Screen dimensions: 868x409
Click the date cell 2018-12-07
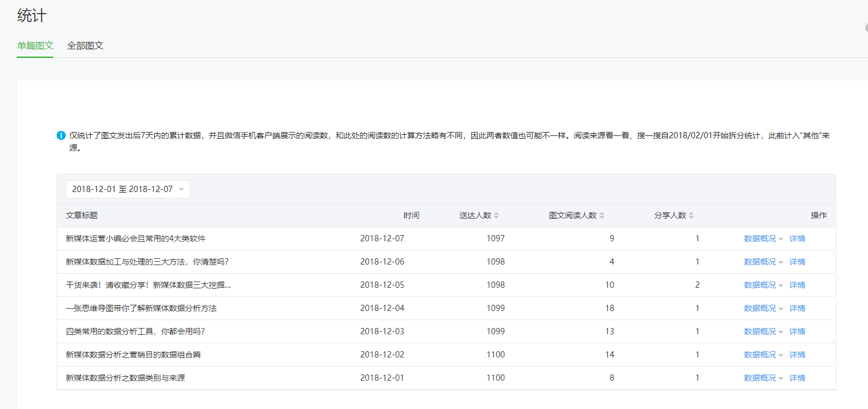pos(382,238)
